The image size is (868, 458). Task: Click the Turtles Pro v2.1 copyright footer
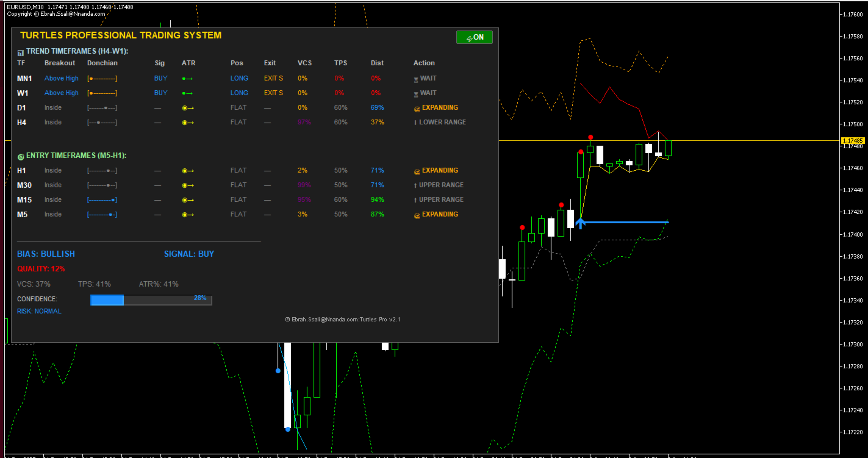pyautogui.click(x=343, y=319)
